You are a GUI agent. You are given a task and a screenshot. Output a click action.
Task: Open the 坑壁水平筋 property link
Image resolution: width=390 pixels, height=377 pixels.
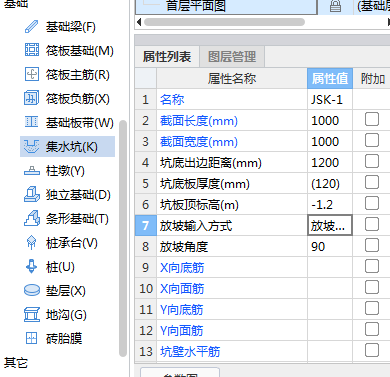pos(190,352)
